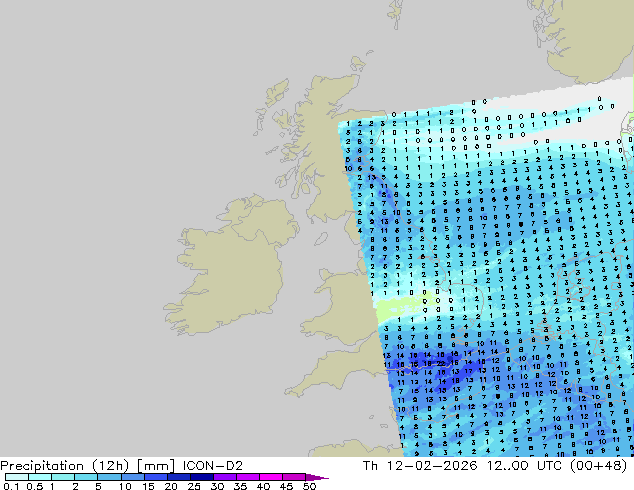Click the "25" legend value label
The height and width of the screenshot is (490, 634).
pos(194,486)
